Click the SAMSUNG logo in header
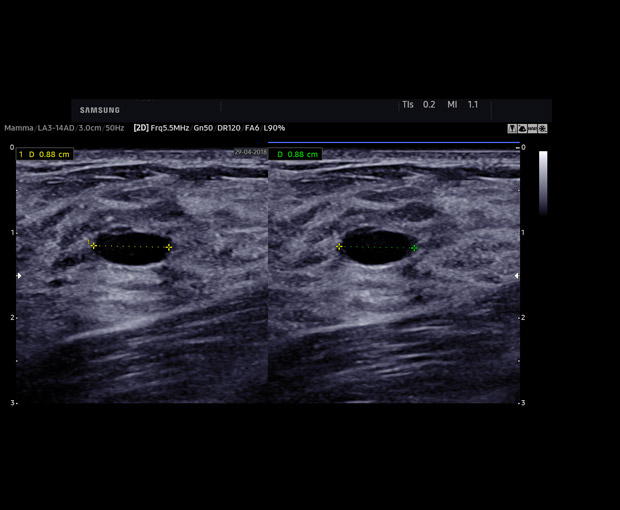Image resolution: width=620 pixels, height=510 pixels. point(100,110)
